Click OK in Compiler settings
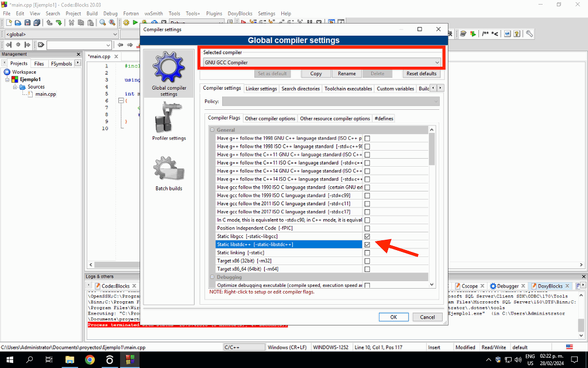Viewport: 588px width, 368px height. pos(393,317)
